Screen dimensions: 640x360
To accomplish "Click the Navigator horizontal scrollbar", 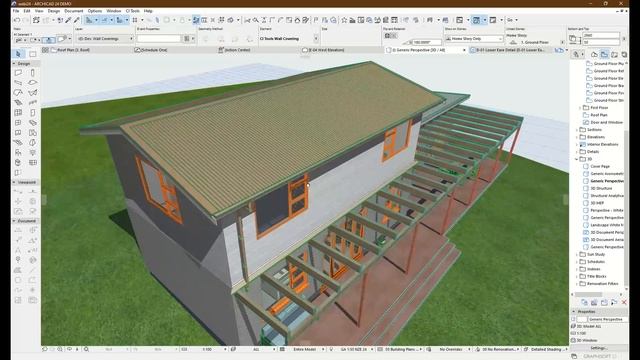I will click(x=589, y=294).
